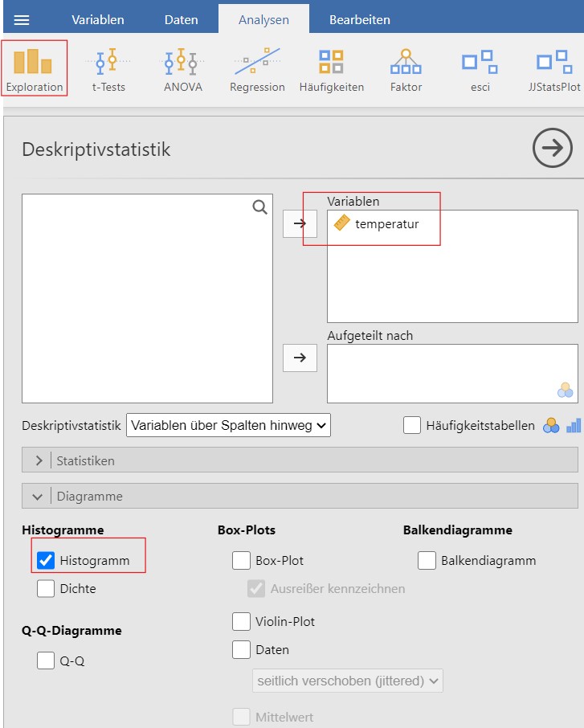Image resolution: width=584 pixels, height=728 pixels.
Task: Open the esci module menu
Action: tap(480, 70)
